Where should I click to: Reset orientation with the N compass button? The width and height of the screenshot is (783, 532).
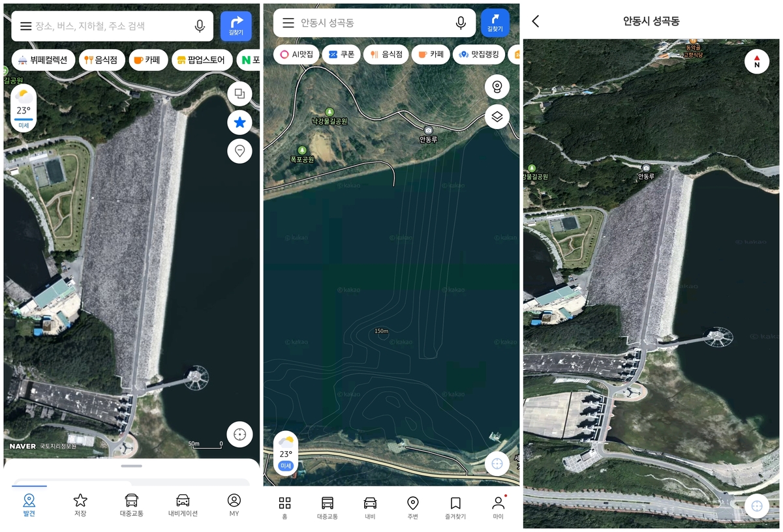point(756,61)
